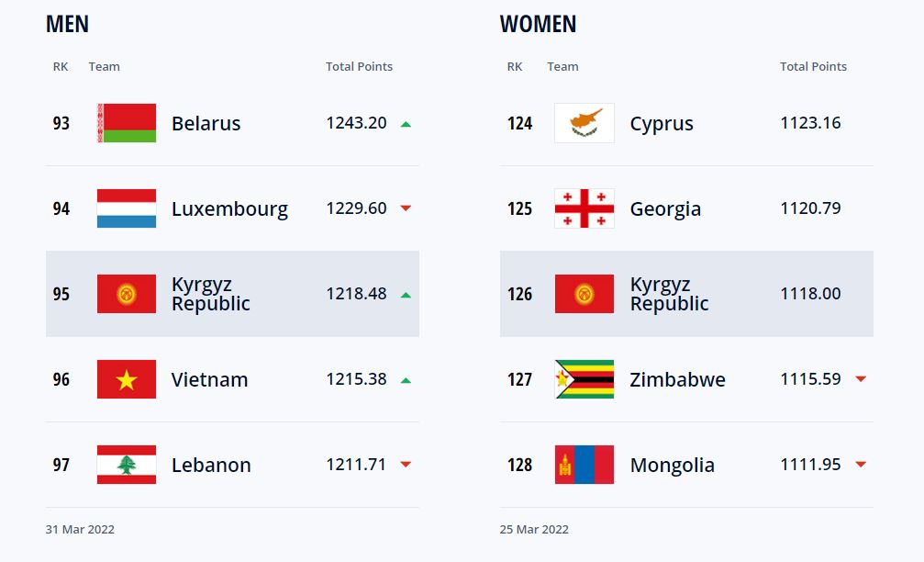This screenshot has height=562, width=924.
Task: Click Kyrgyz Republic flag in men's table
Action: tap(127, 294)
